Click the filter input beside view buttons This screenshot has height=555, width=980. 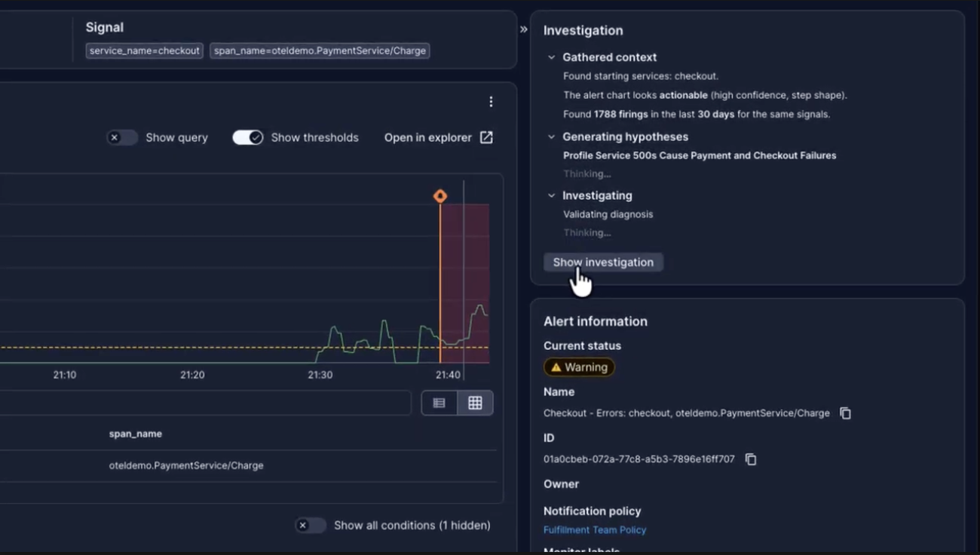click(205, 403)
